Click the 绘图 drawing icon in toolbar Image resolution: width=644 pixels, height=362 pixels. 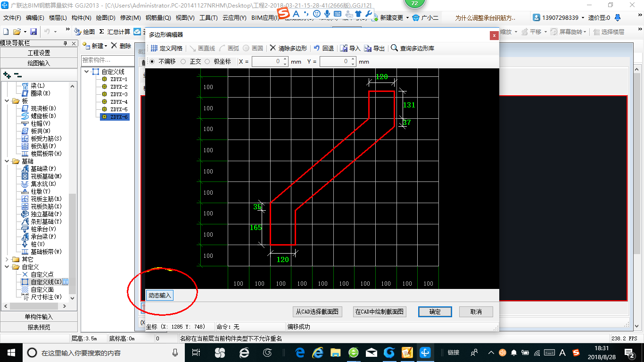78,32
